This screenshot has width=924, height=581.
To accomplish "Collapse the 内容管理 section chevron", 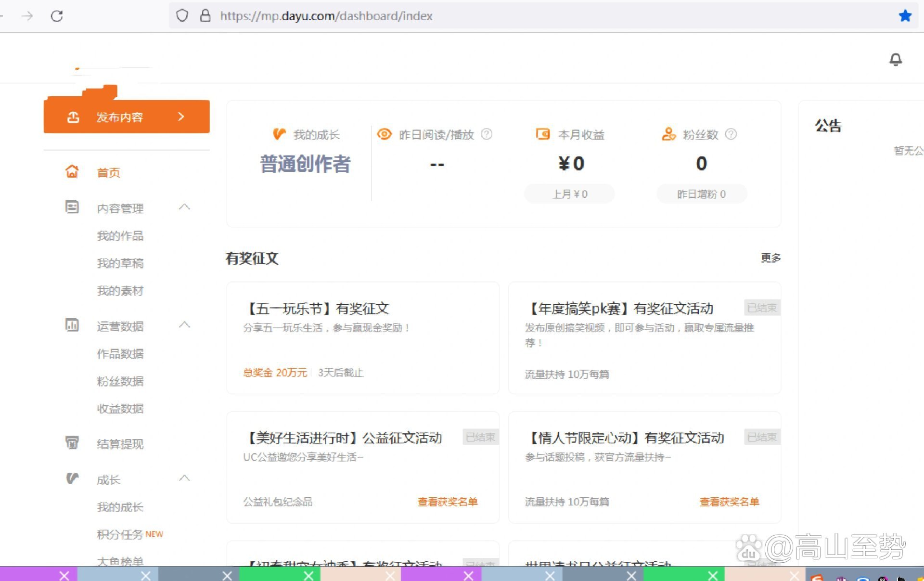I will click(x=184, y=207).
